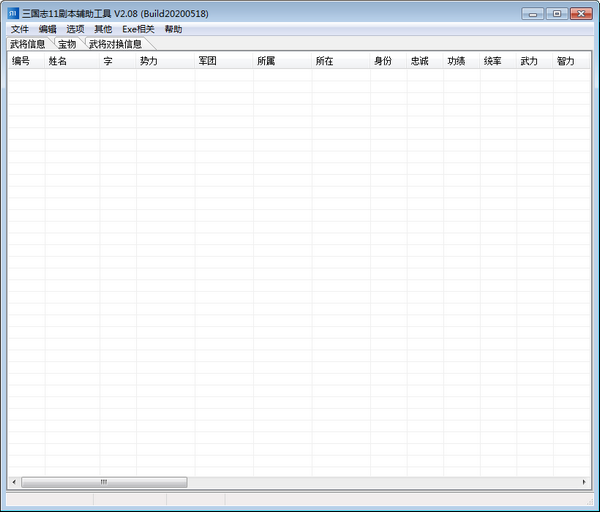Click the 势力 column header
Image resolution: width=600 pixels, height=512 pixels.
click(165, 61)
